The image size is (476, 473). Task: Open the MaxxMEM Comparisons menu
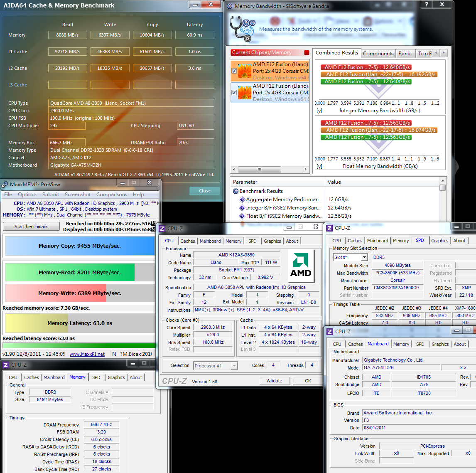[x=112, y=195]
